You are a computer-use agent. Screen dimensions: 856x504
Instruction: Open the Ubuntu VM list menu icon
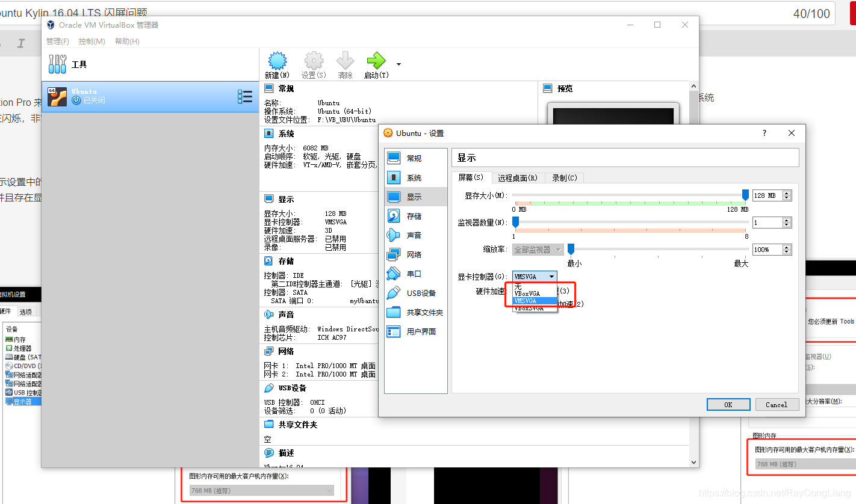[245, 97]
